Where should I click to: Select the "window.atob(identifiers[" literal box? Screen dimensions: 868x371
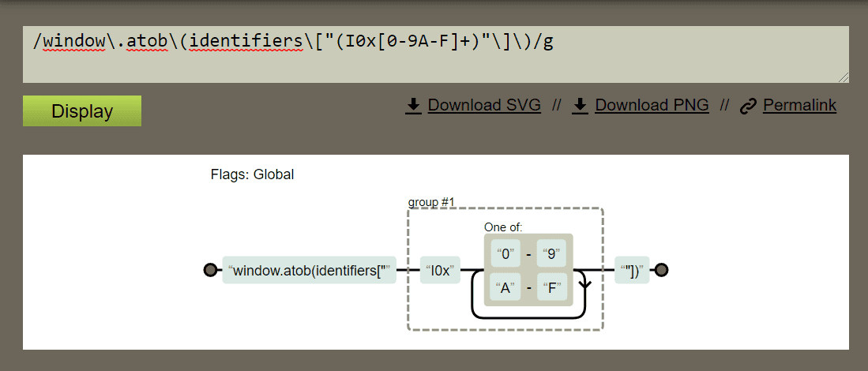(x=309, y=270)
